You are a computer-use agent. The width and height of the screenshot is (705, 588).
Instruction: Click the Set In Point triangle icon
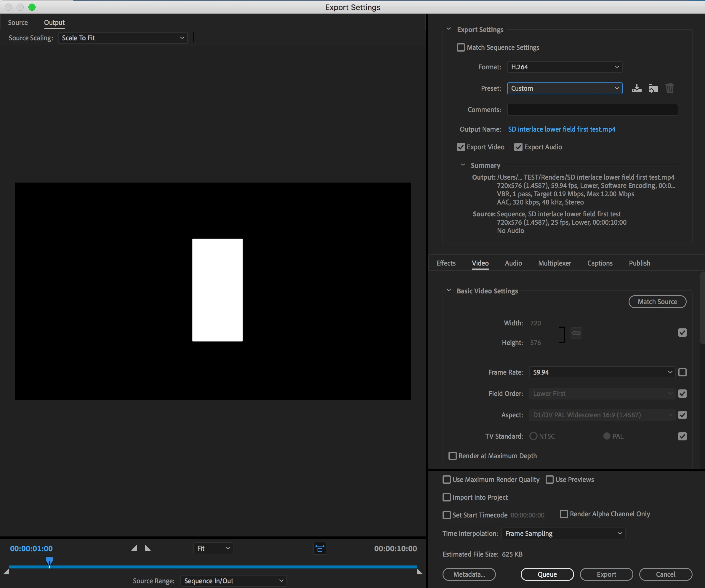(x=134, y=548)
